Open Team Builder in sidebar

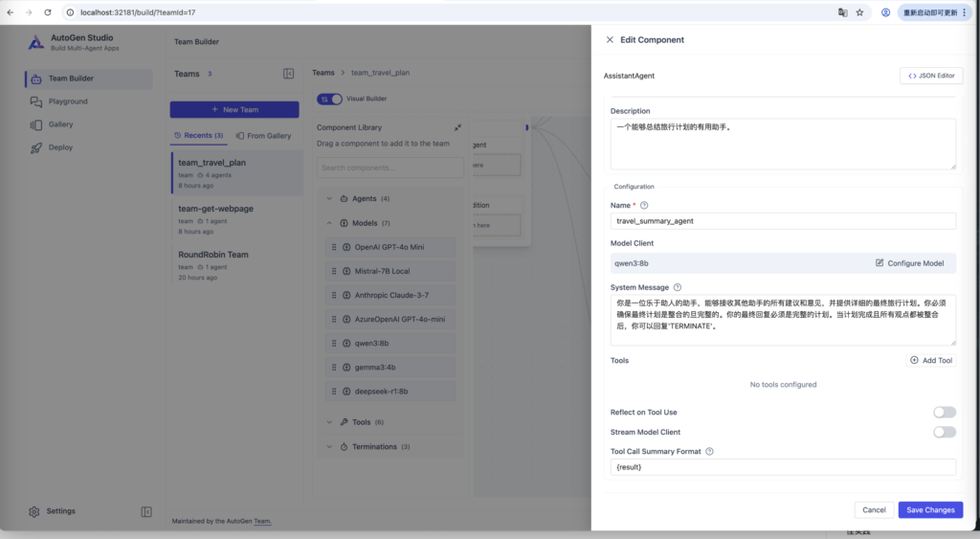[x=88, y=79]
